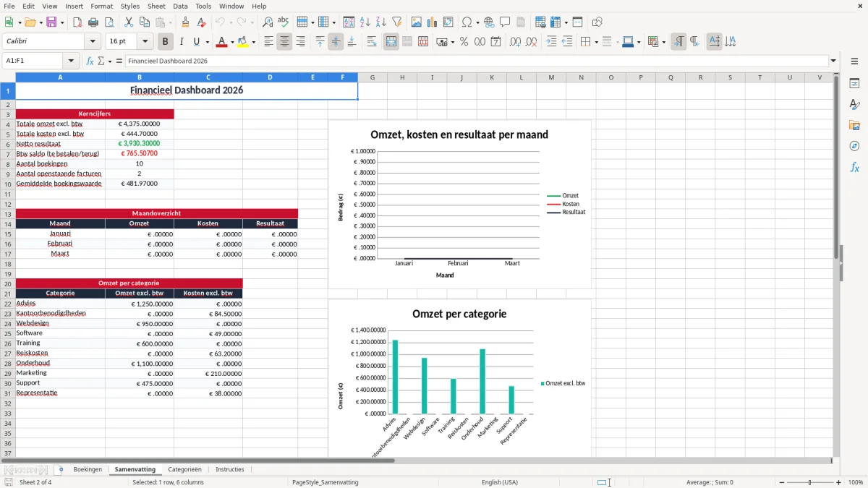This screenshot has width=868, height=488.
Task: Click the AutoFilter funnel icon
Action: pos(397,22)
